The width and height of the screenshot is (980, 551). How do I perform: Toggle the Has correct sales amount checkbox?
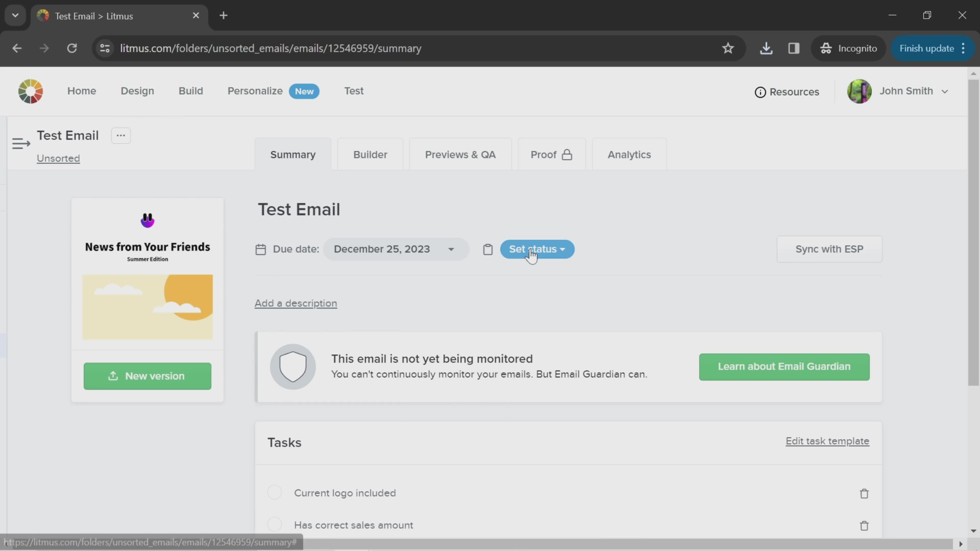[x=275, y=525]
